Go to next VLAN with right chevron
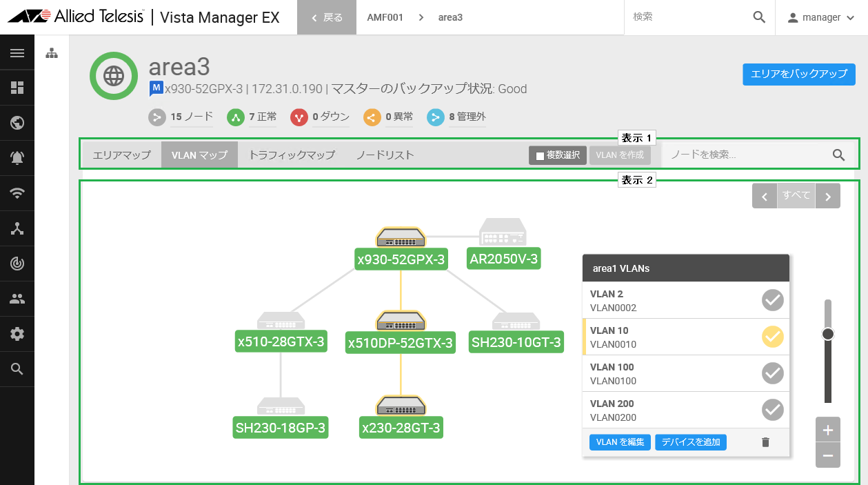 coord(828,196)
